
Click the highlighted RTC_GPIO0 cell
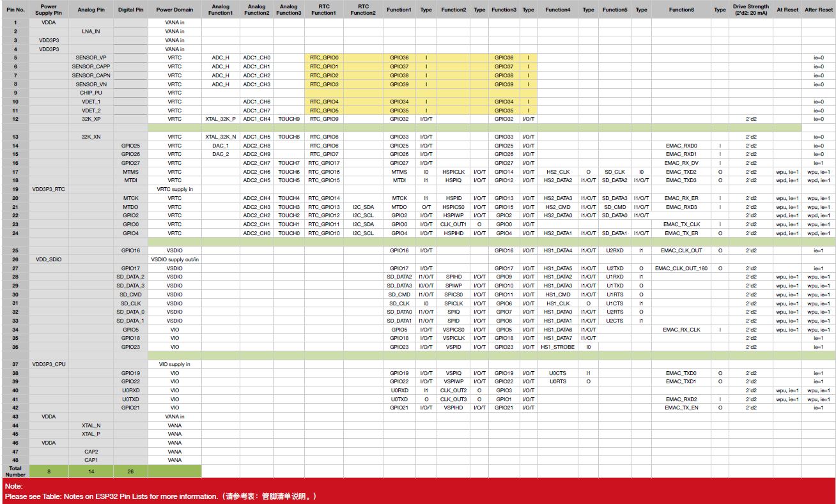323,57
